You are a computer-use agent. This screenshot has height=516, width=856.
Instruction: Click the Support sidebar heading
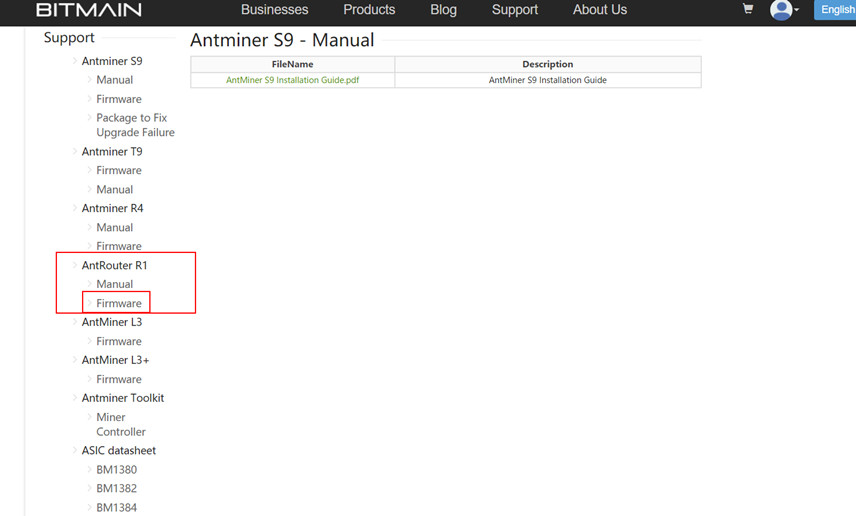point(69,38)
